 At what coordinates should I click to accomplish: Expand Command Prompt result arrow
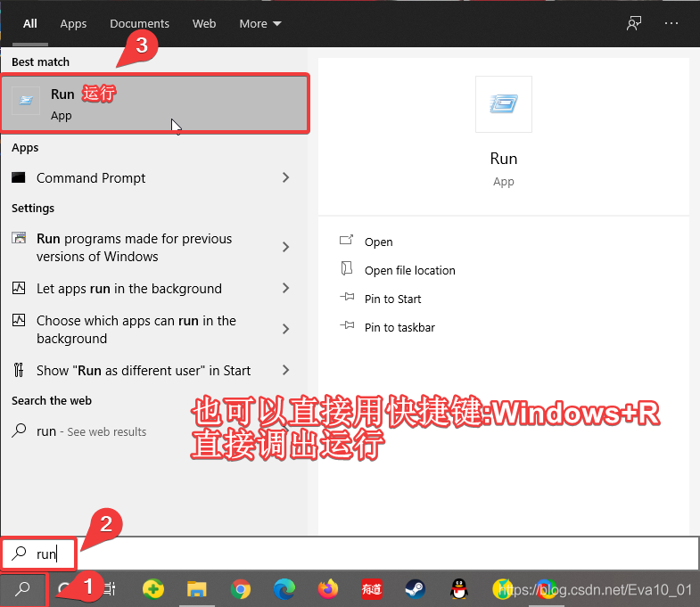(x=285, y=177)
